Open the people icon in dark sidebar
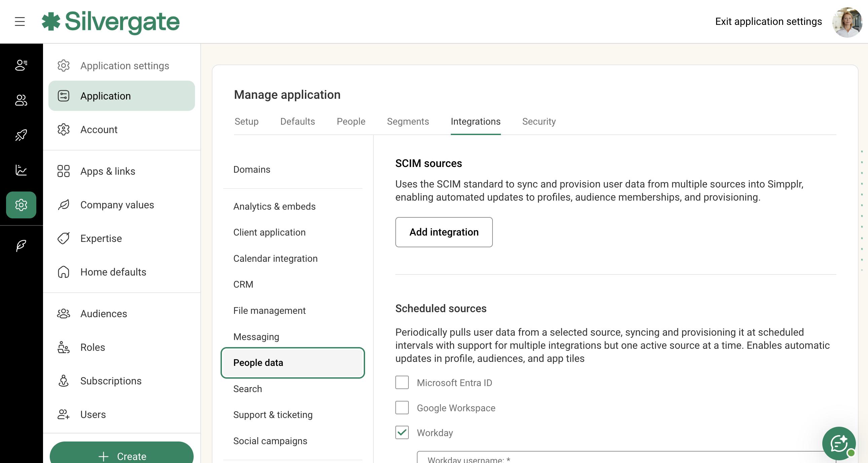The width and height of the screenshot is (868, 463). point(21,100)
